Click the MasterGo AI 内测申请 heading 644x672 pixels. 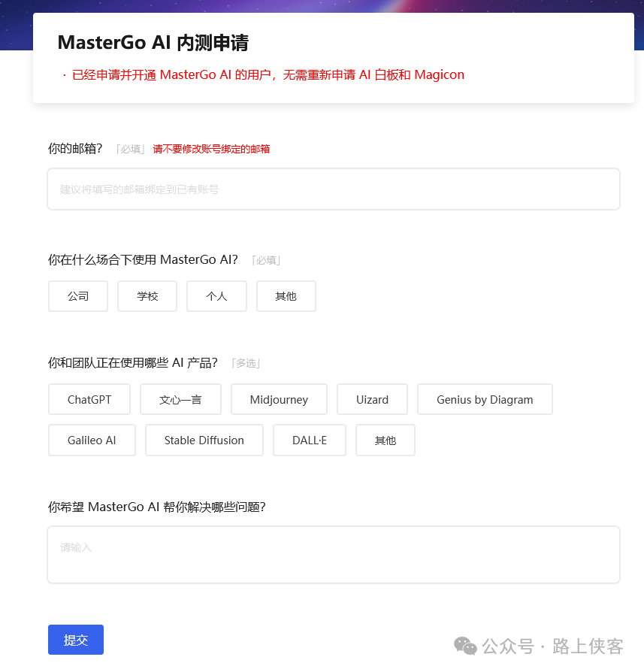(153, 42)
